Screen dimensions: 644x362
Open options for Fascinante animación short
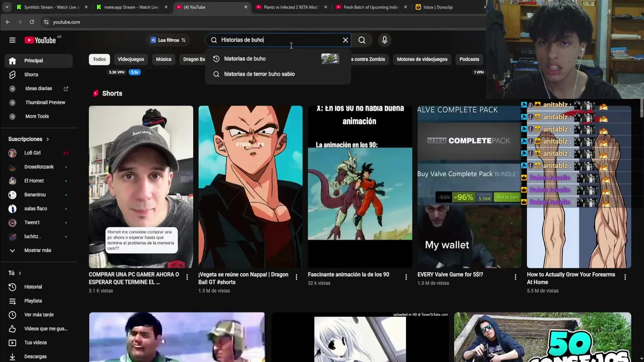406,277
